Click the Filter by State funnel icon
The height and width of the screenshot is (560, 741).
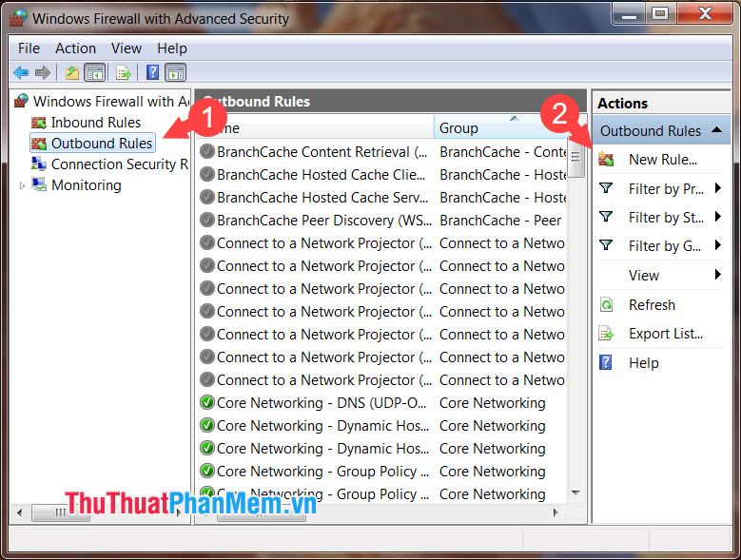pyautogui.click(x=606, y=217)
